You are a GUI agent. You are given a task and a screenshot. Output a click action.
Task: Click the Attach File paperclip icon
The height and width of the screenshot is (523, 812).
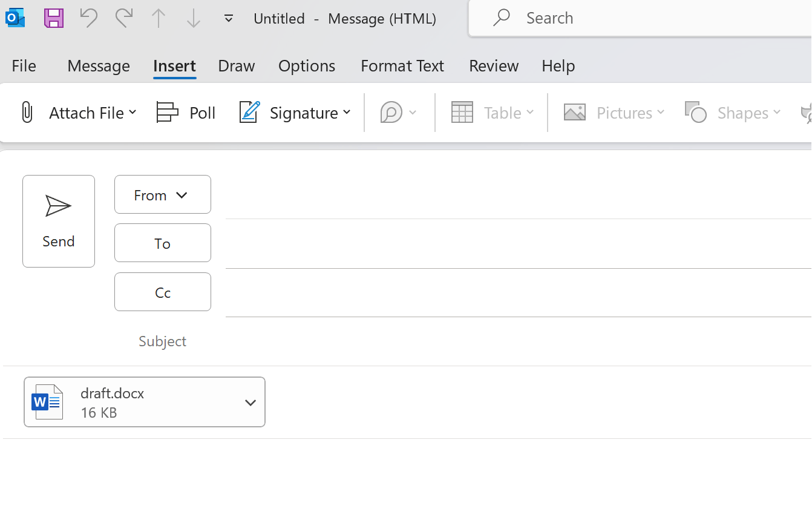point(27,113)
